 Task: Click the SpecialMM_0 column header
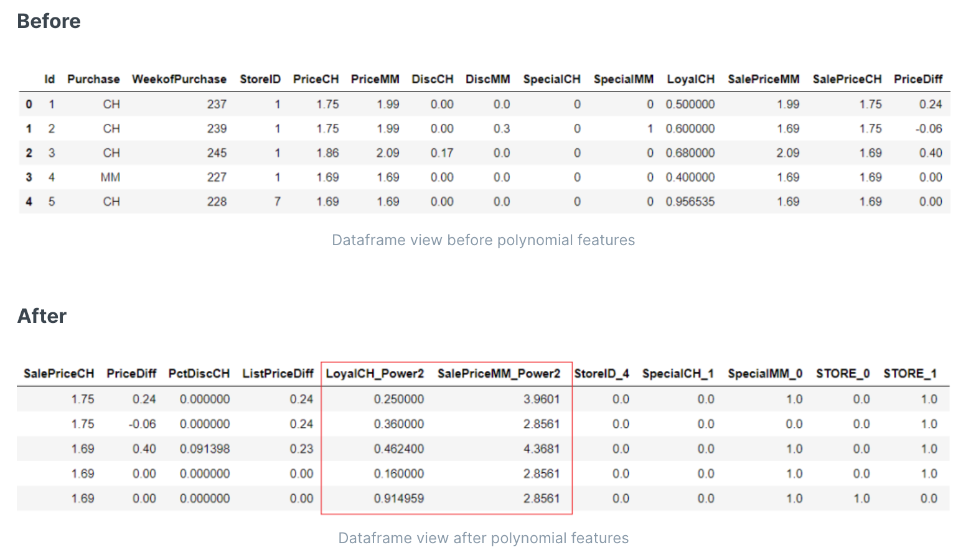point(765,373)
